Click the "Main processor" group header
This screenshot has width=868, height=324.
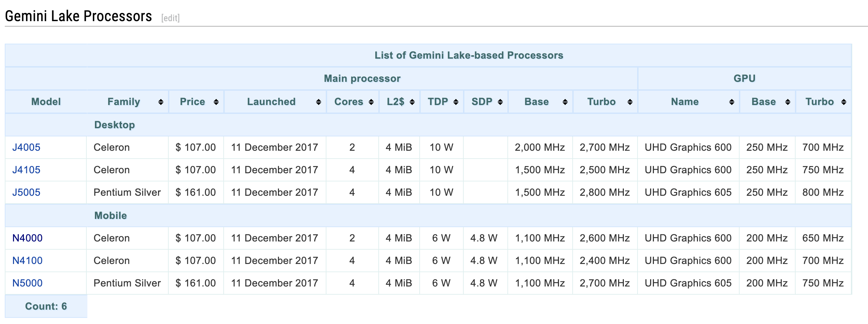click(362, 78)
